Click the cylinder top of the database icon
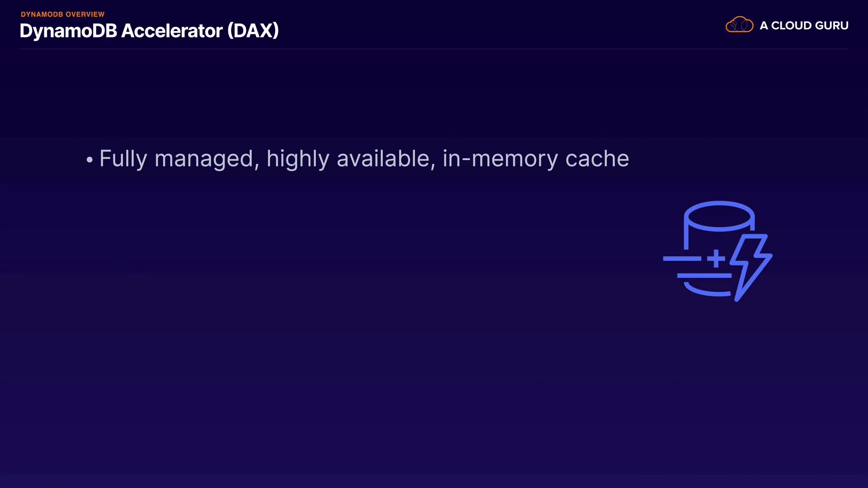The height and width of the screenshot is (488, 868). click(x=719, y=216)
